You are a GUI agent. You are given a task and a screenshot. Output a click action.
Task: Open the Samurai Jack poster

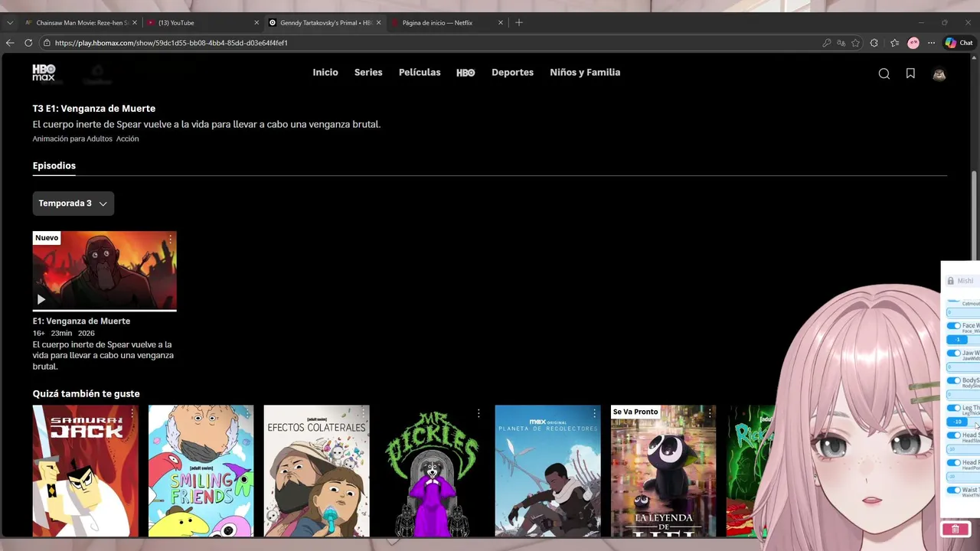86,471
